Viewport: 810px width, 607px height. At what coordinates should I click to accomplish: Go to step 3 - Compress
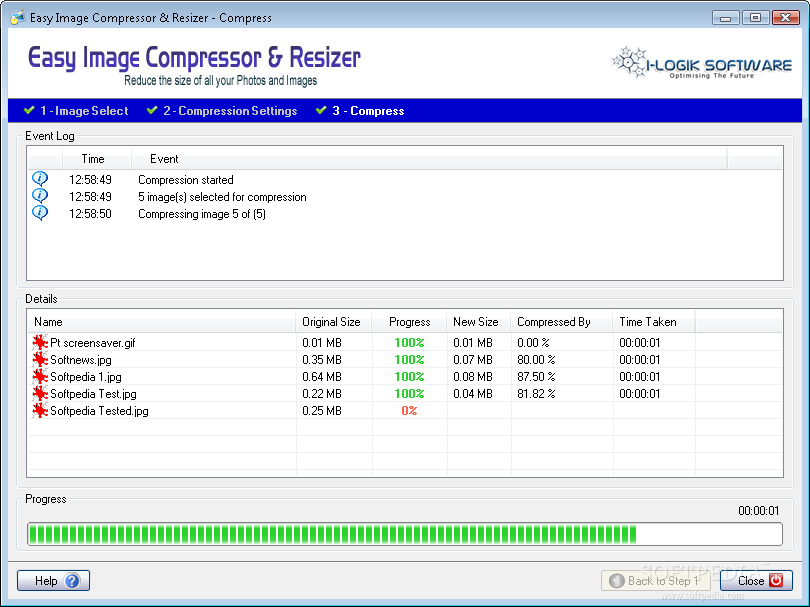click(x=368, y=111)
